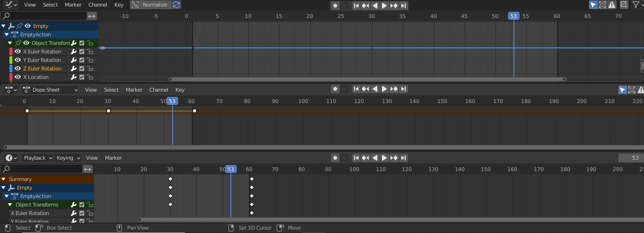
Task: Toggle invert filter arrows in Graph Editor
Action: pyautogui.click(x=92, y=16)
